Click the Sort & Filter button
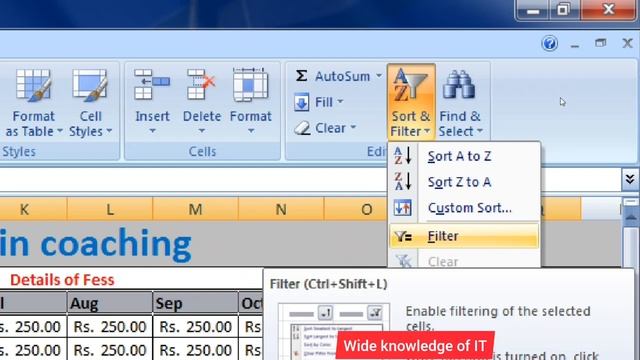Viewport: 640px width, 360px height. [411, 102]
